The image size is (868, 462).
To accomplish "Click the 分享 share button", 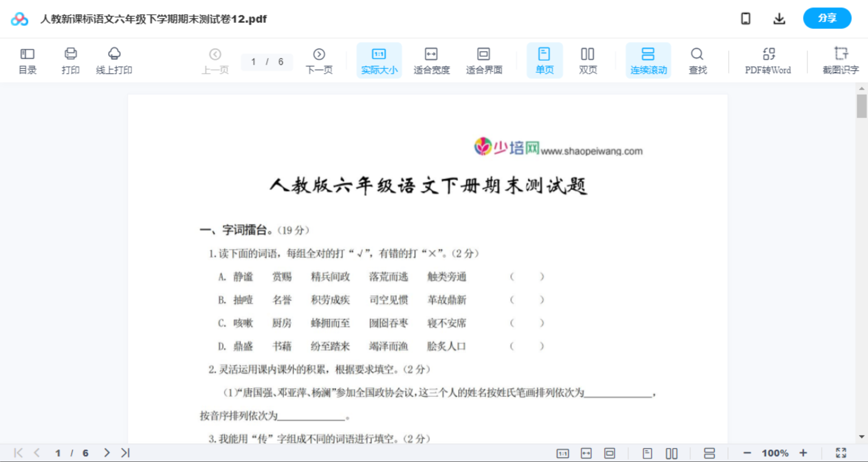I will (827, 18).
